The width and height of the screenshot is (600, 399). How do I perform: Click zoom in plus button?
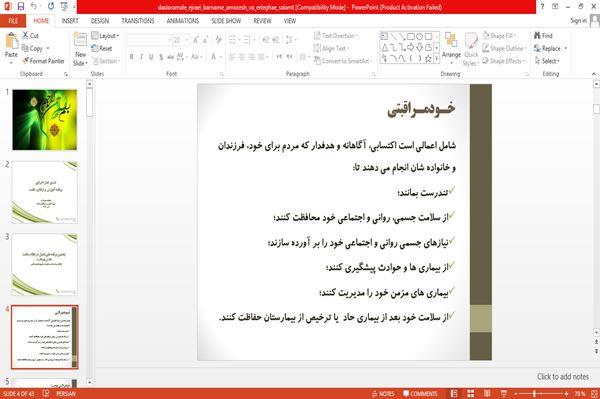[x=566, y=394]
